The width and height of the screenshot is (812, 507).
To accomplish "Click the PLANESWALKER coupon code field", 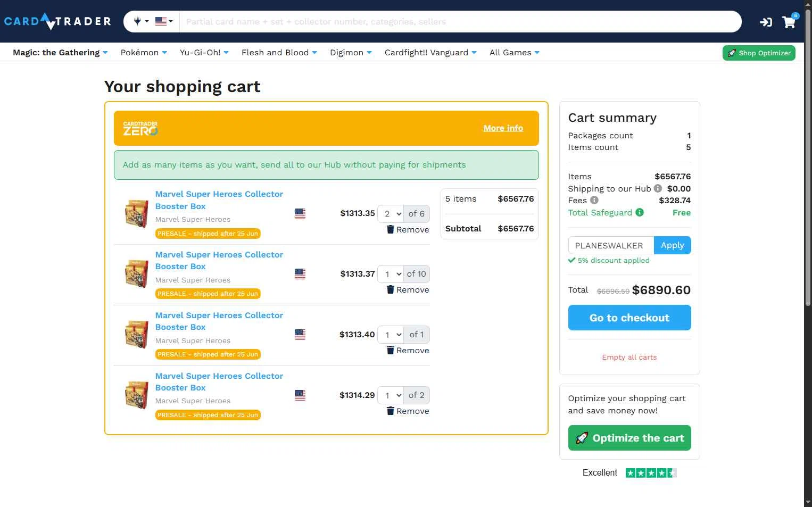I will pos(611,245).
